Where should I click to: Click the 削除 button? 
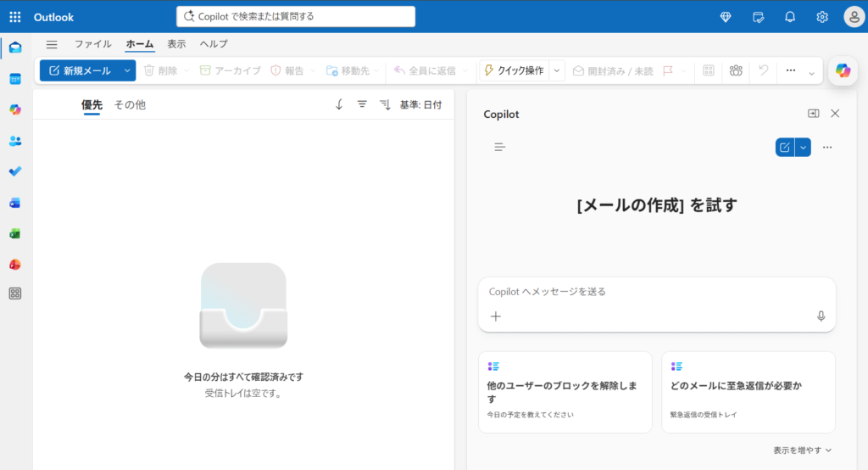(x=160, y=70)
